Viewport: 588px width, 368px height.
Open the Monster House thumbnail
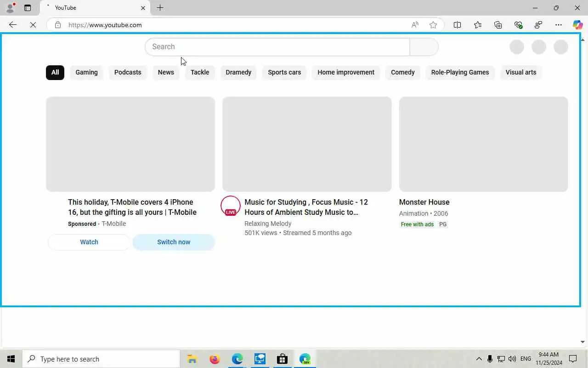[x=483, y=144]
